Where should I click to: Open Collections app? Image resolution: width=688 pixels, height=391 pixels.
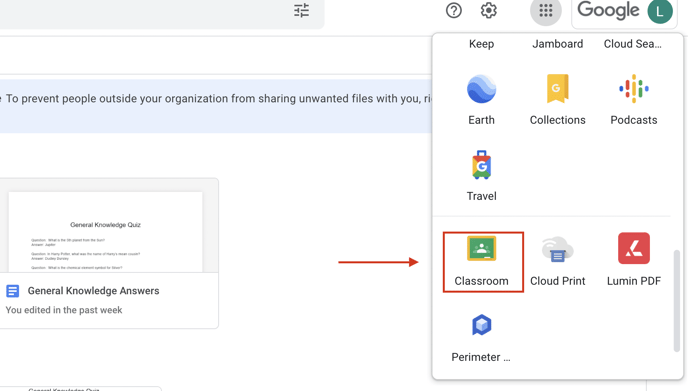pyautogui.click(x=557, y=100)
